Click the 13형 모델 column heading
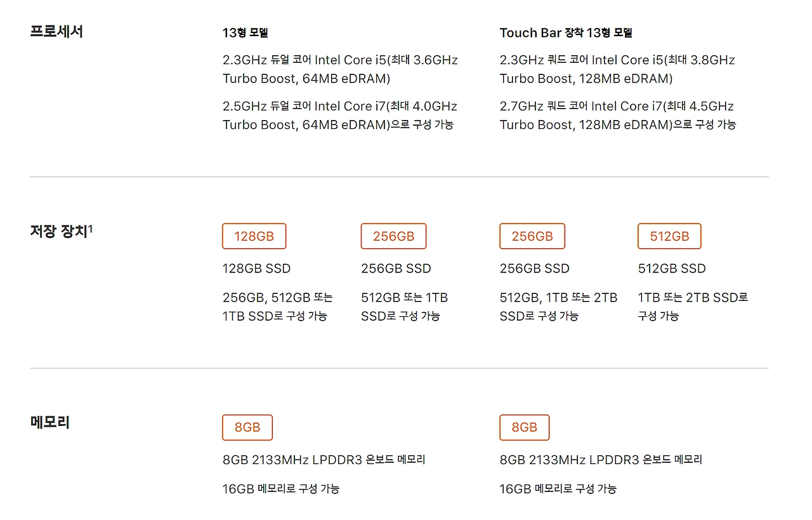Image resolution: width=812 pixels, height=520 pixels. click(245, 33)
